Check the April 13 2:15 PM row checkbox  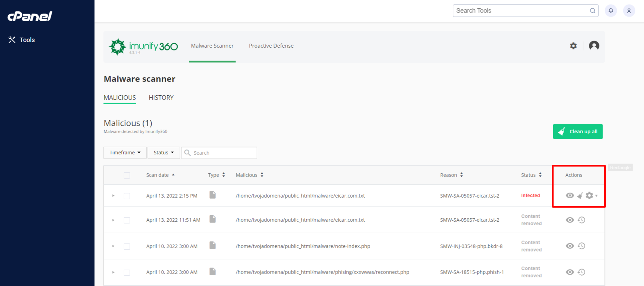[x=127, y=196]
